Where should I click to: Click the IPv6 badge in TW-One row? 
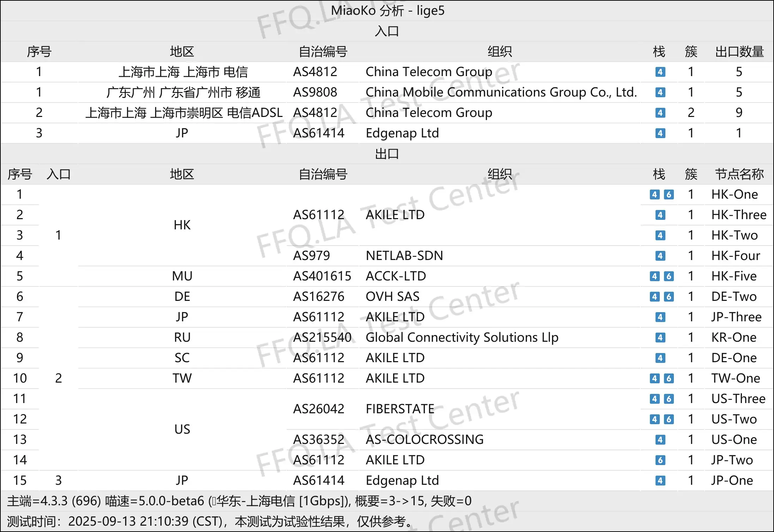(669, 378)
